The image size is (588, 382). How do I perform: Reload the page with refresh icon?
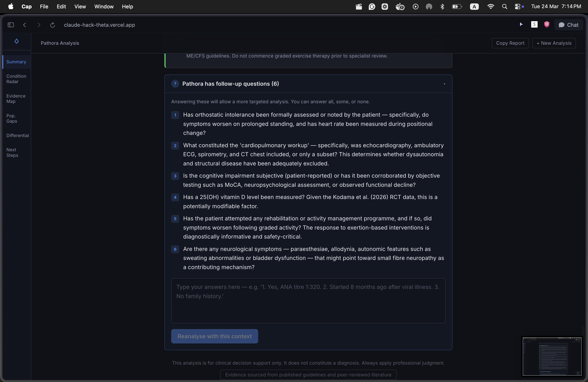coord(52,25)
